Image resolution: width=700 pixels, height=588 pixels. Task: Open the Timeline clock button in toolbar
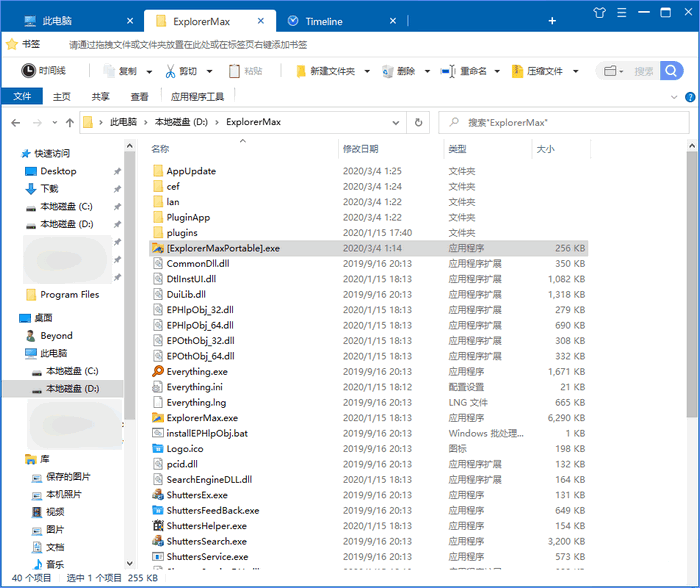pos(43,71)
